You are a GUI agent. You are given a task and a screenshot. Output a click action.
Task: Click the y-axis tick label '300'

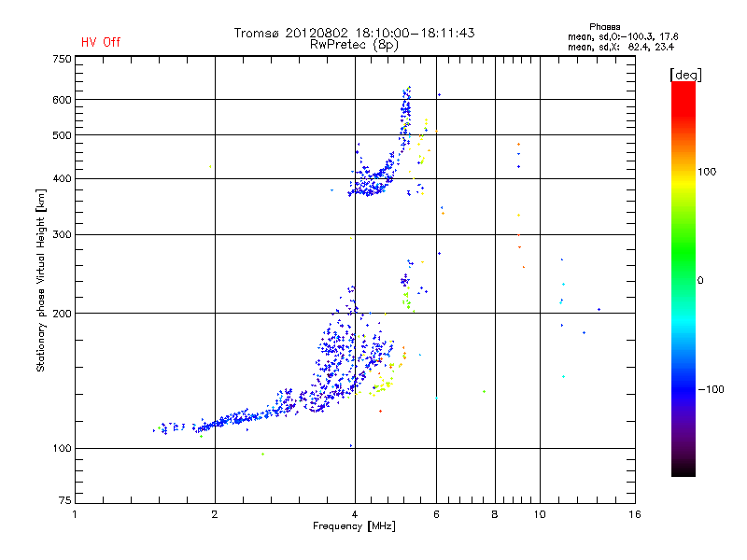62,234
